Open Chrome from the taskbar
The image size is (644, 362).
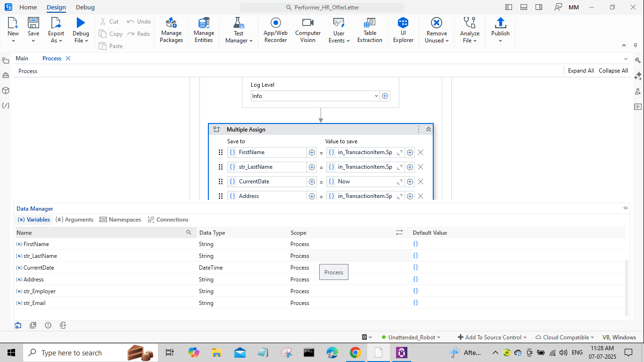coord(355,353)
